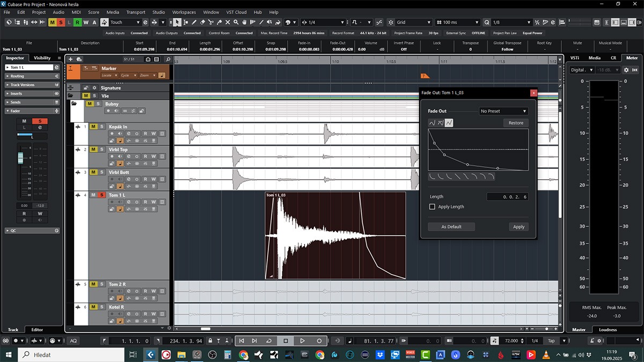
Task: Select linear interpolation curve type in Fade dialog
Action: 449,123
